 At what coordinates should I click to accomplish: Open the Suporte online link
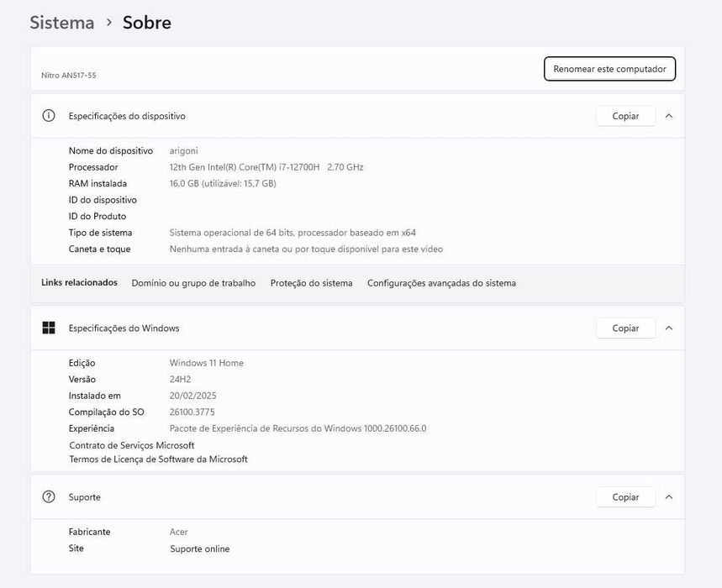point(200,549)
